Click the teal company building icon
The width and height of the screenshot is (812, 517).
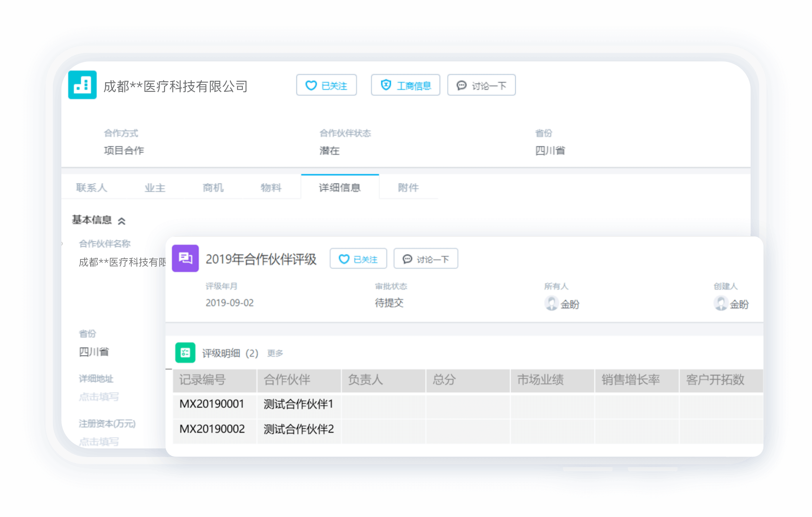pyautogui.click(x=82, y=85)
